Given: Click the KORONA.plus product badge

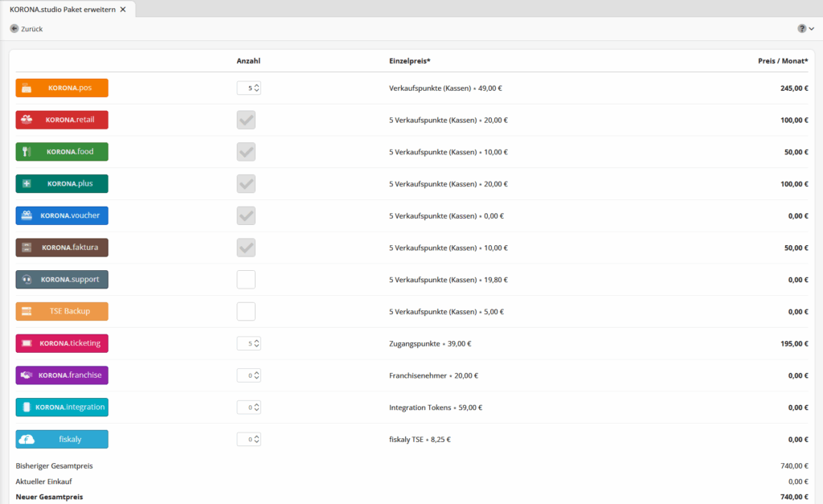Looking at the screenshot, I should [62, 184].
